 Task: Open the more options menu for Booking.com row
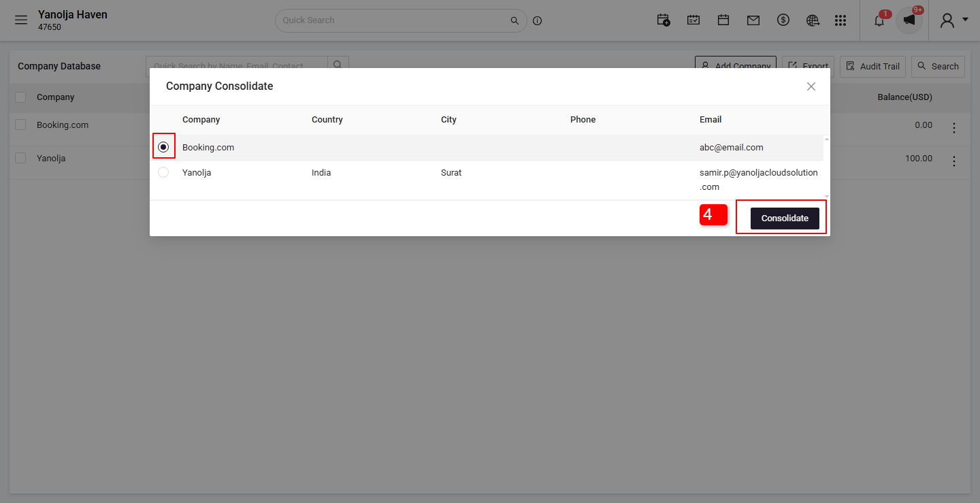[954, 128]
